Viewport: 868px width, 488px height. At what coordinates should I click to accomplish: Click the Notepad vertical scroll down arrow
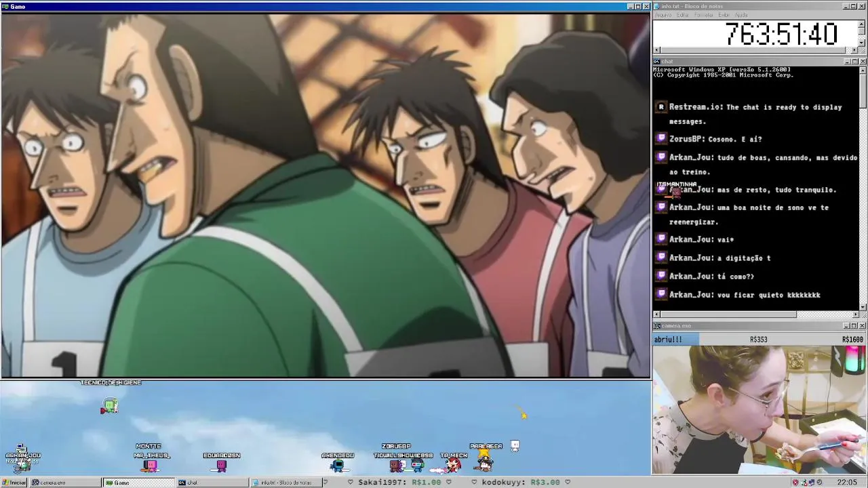click(x=862, y=42)
